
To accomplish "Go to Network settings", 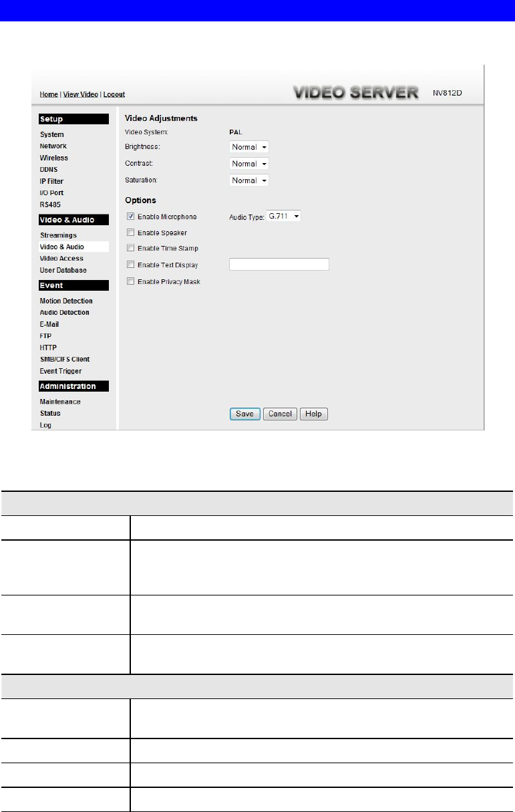I will click(x=53, y=146).
